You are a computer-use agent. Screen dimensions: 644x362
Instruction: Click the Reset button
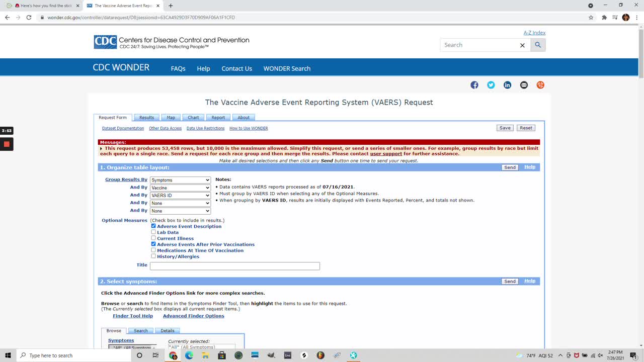point(526,128)
